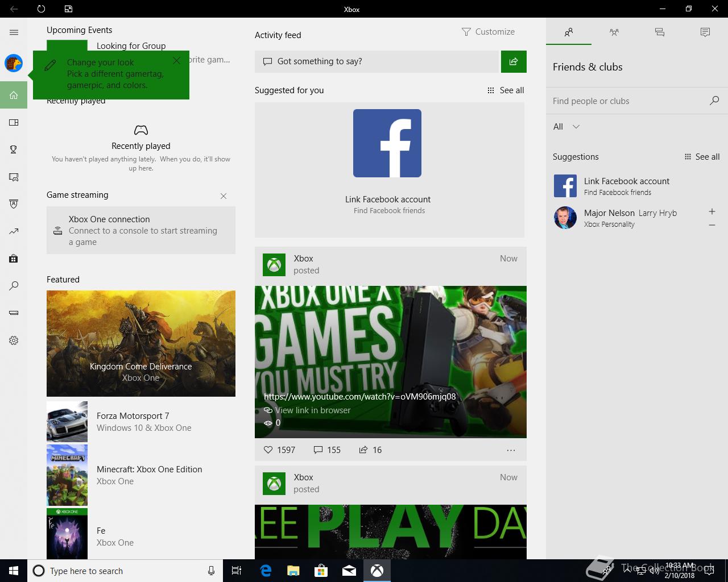Launch Microsoft Edge from taskbar

tap(265, 571)
